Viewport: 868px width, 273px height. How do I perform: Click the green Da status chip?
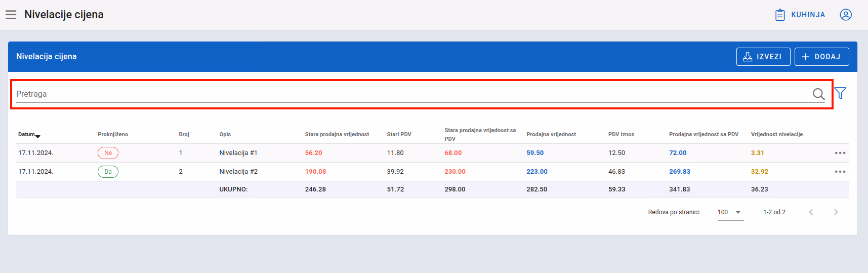[x=108, y=172]
